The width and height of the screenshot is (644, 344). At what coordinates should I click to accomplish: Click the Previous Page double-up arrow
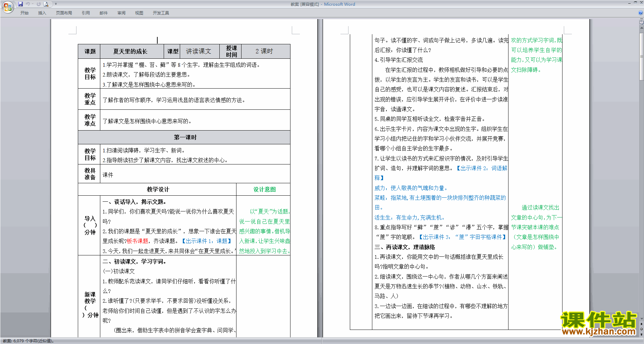[x=642, y=324]
